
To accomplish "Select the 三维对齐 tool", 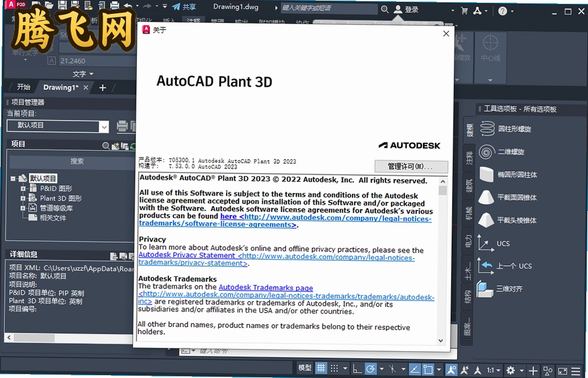I will (x=500, y=289).
